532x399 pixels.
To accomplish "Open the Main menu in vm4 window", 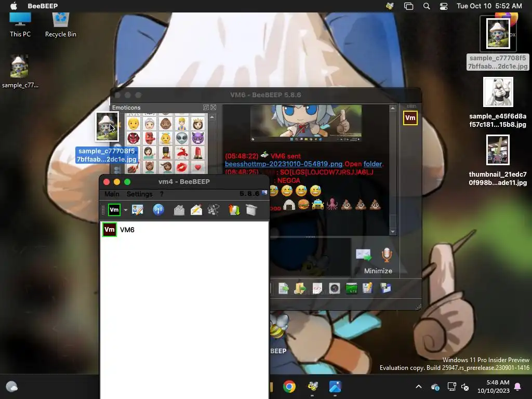I will click(112, 194).
